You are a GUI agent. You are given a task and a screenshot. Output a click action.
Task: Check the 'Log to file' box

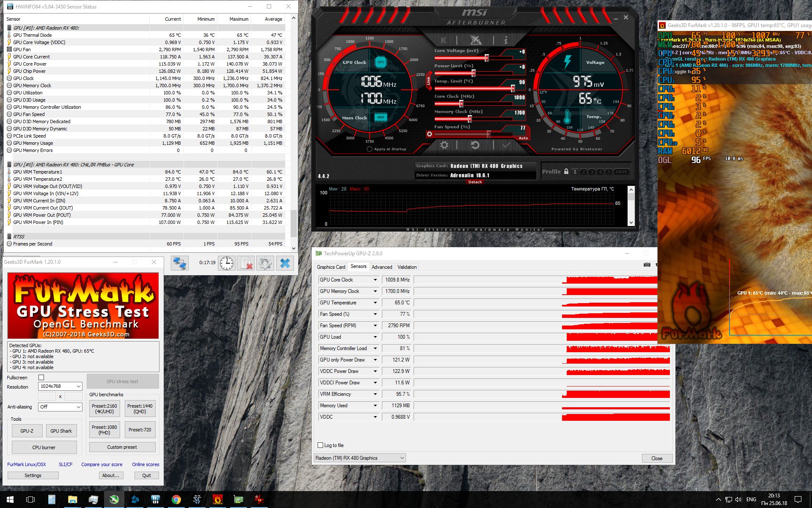321,445
